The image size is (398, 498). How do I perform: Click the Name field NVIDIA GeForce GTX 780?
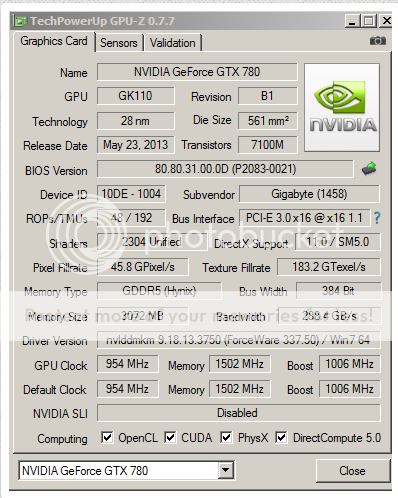(x=197, y=72)
